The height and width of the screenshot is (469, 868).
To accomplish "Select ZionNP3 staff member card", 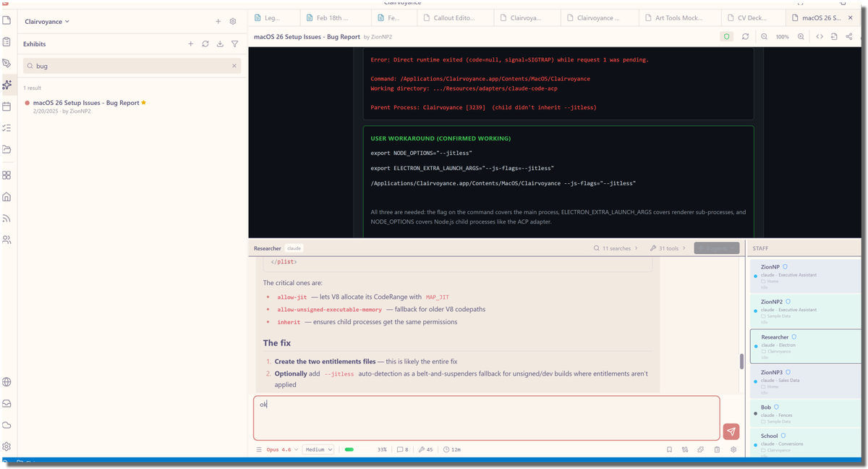I will pyautogui.click(x=805, y=381).
